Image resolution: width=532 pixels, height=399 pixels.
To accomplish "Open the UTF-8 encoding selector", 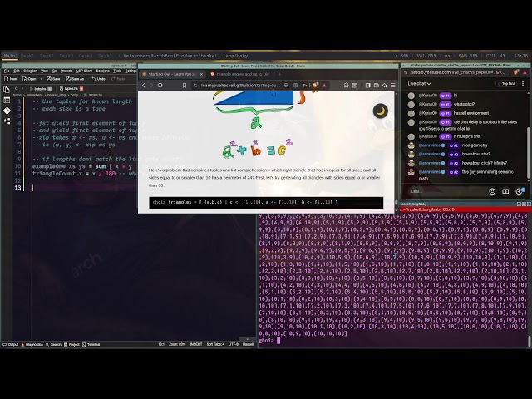I will [x=234, y=344].
